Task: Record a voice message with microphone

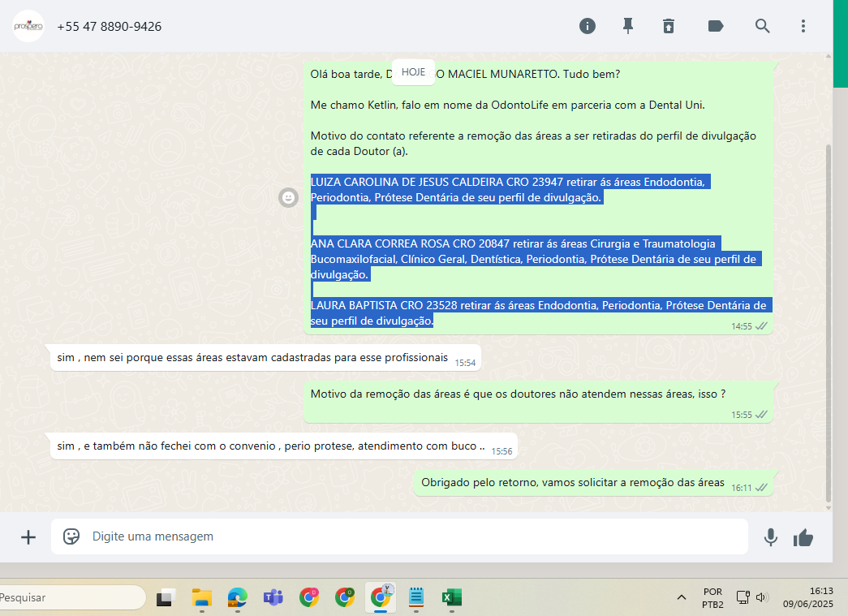Action: [x=771, y=537]
